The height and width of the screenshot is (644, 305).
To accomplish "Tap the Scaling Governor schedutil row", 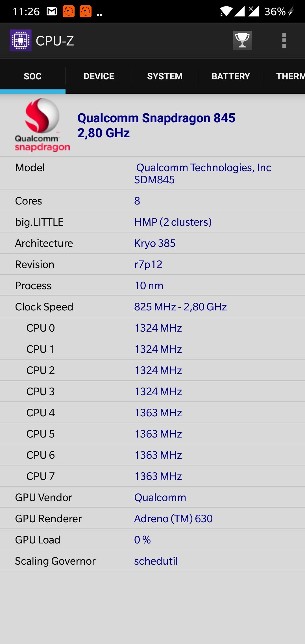I will point(152,561).
